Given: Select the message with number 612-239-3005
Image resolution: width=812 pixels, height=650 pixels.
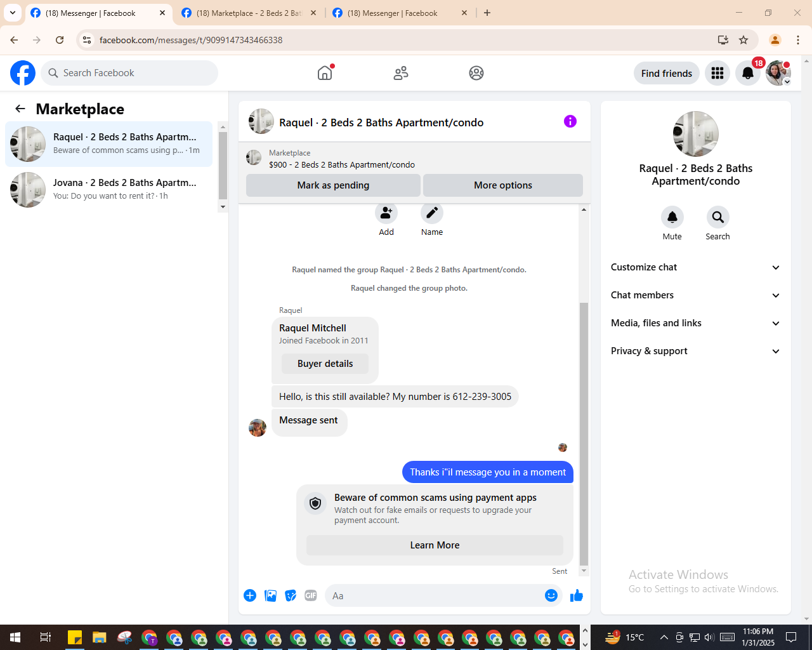Looking at the screenshot, I should point(395,397).
